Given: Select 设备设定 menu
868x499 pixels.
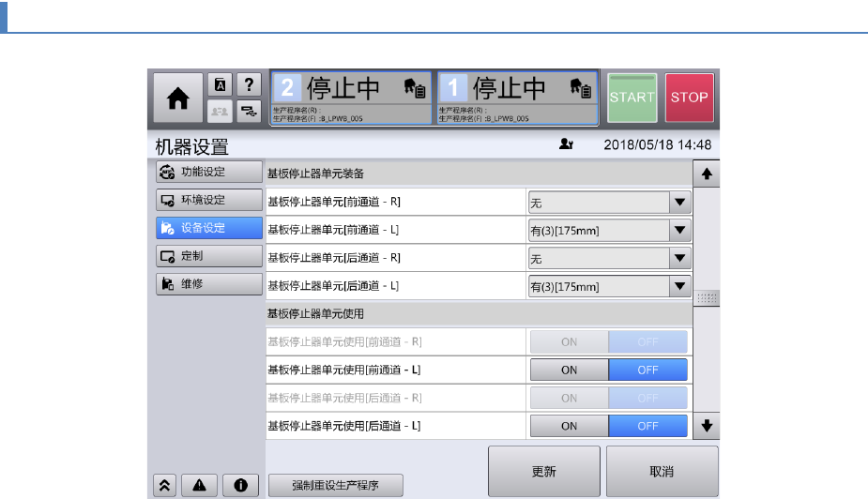Looking at the screenshot, I should point(209,228).
